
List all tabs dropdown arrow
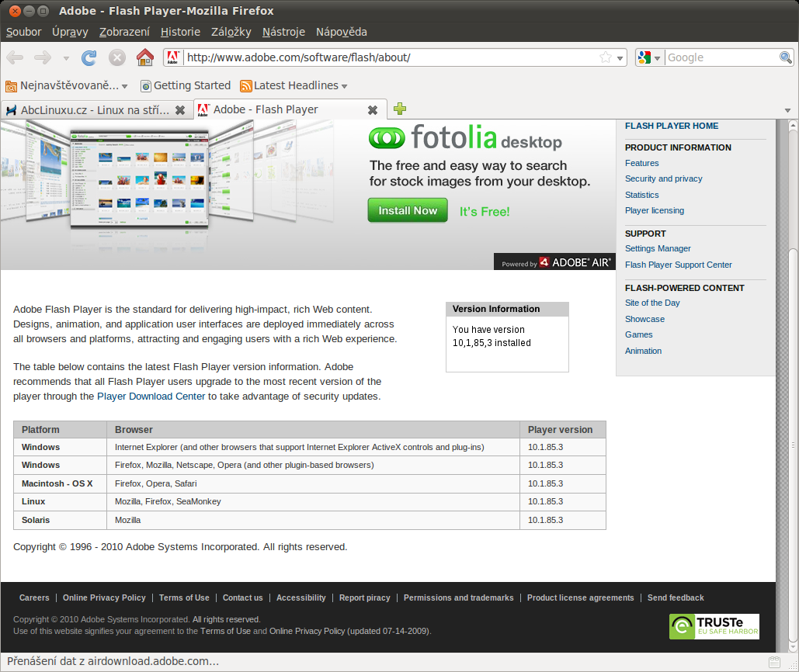coord(787,110)
